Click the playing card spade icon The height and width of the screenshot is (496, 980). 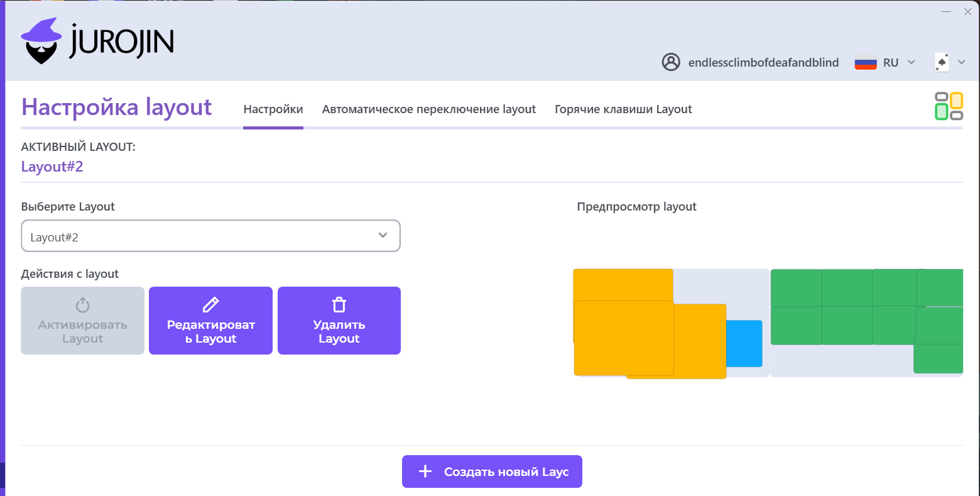(x=942, y=62)
